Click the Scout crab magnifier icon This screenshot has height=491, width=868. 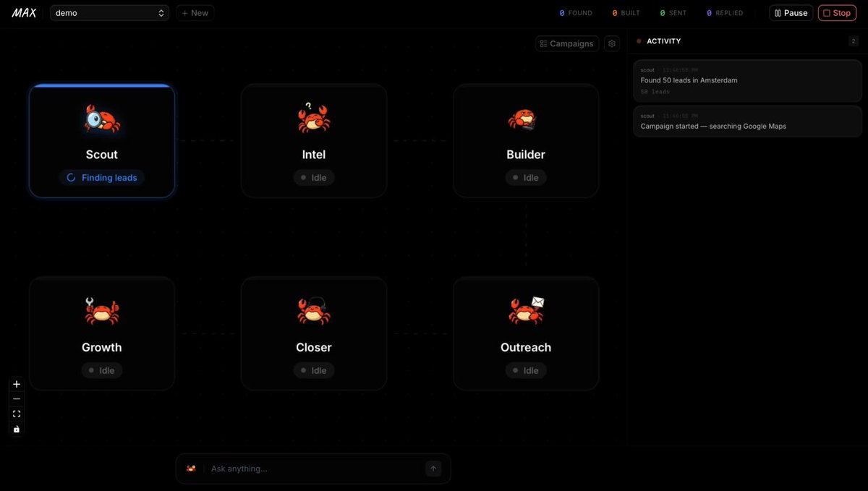(x=102, y=119)
